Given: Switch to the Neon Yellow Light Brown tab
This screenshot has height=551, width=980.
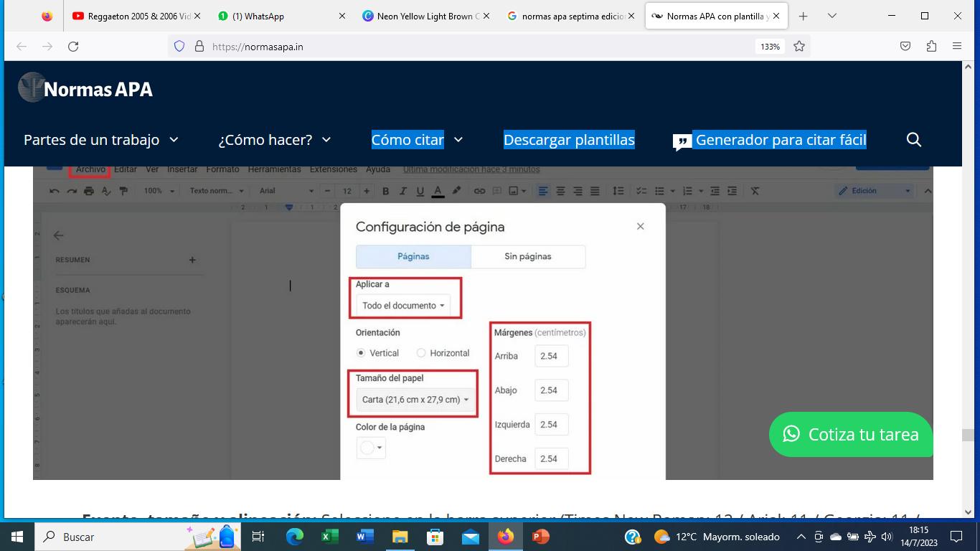Looking at the screenshot, I should pyautogui.click(x=425, y=16).
